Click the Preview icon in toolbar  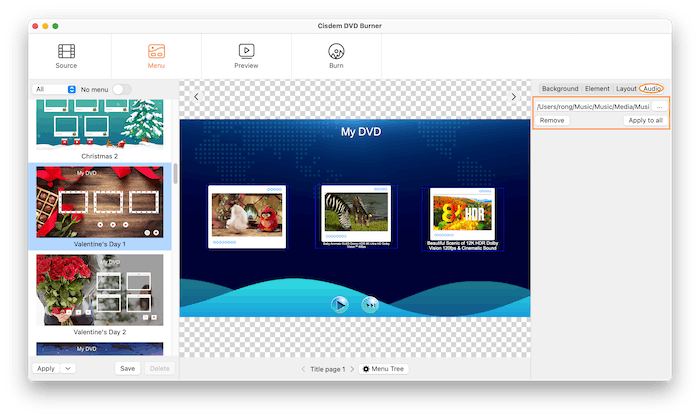coord(246,51)
